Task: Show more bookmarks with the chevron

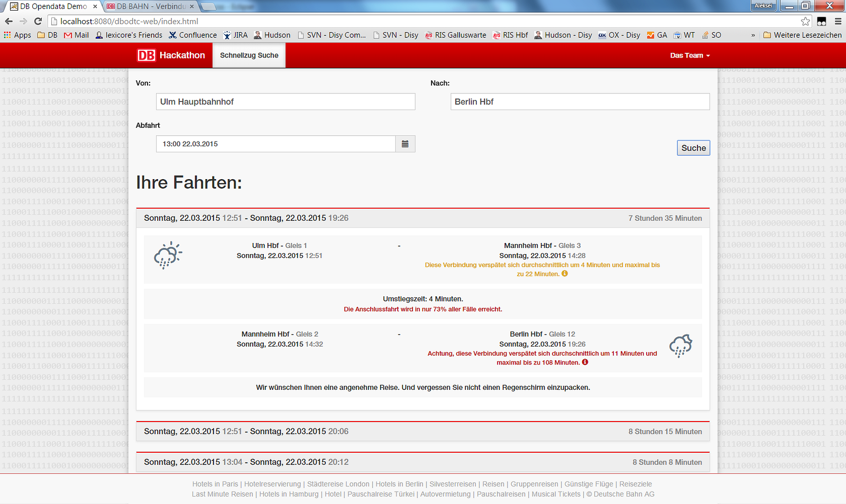Action: pyautogui.click(x=753, y=35)
